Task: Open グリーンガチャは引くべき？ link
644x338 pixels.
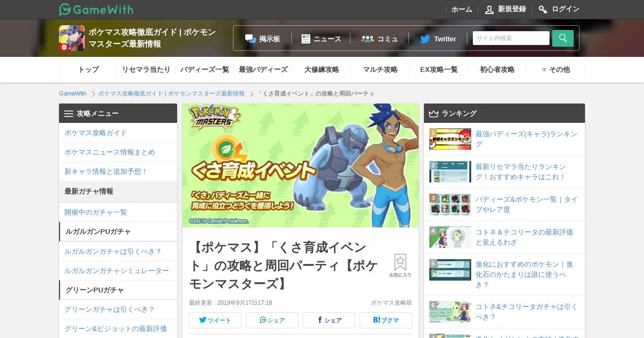Action: click(118, 310)
